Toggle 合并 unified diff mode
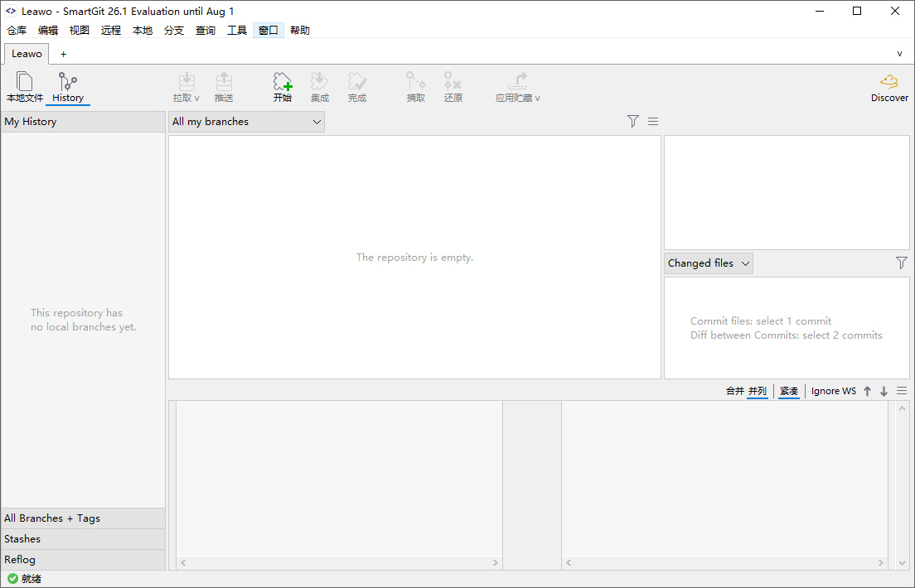The height and width of the screenshot is (588, 915). pyautogui.click(x=734, y=391)
